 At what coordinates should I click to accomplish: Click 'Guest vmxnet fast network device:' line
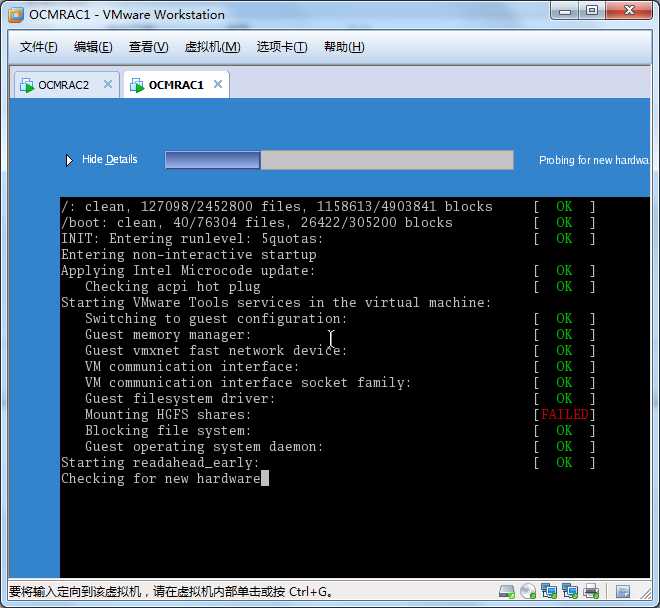216,351
